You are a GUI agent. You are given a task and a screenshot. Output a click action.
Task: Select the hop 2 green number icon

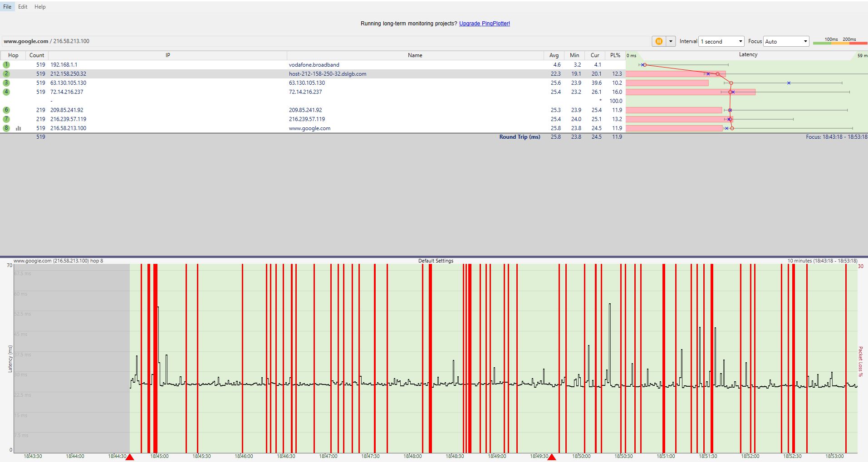6,74
